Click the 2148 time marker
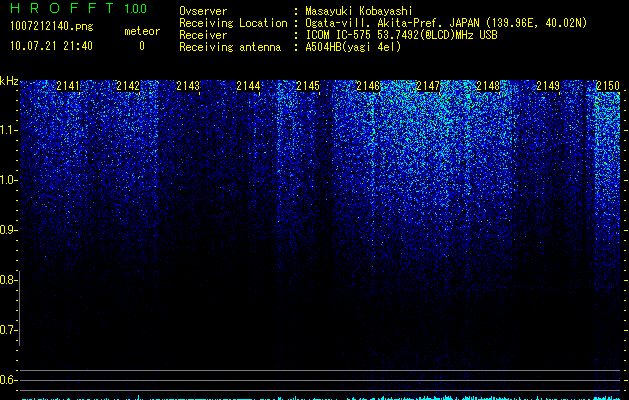This screenshot has width=629, height=400. (488, 86)
